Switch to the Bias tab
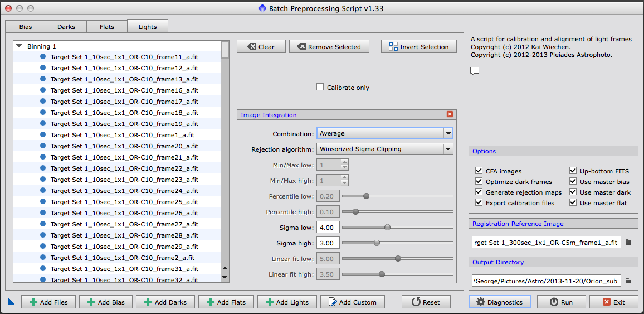The height and width of the screenshot is (314, 644). (x=26, y=27)
